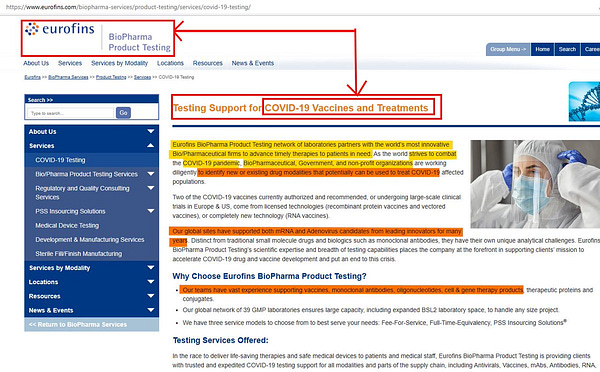Open Services by Modality top menu

119,63
